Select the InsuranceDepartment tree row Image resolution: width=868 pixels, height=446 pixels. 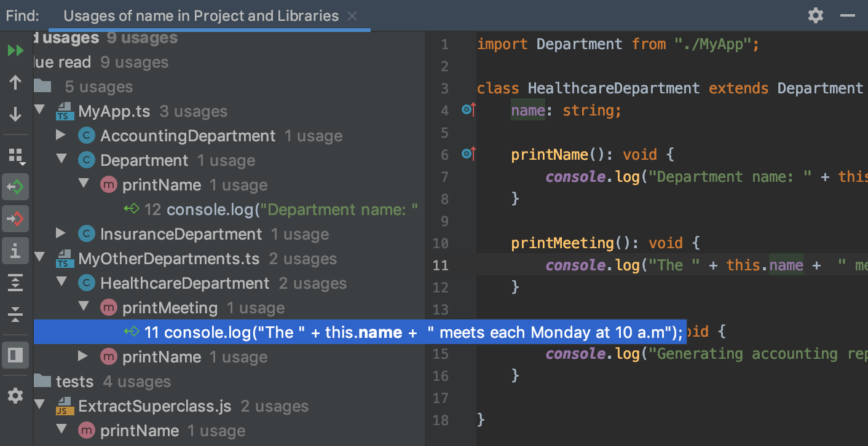click(x=229, y=234)
